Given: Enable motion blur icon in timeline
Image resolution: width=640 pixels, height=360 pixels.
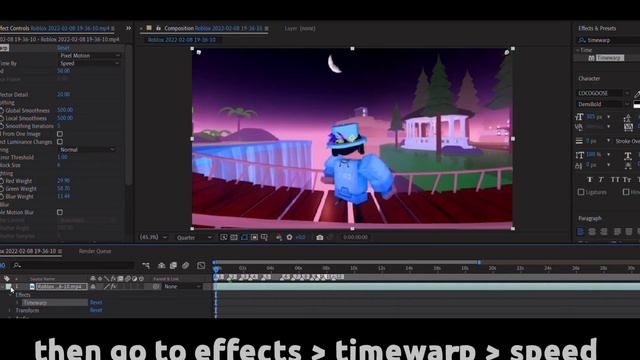Looking at the screenshot, I should click(x=186, y=265).
